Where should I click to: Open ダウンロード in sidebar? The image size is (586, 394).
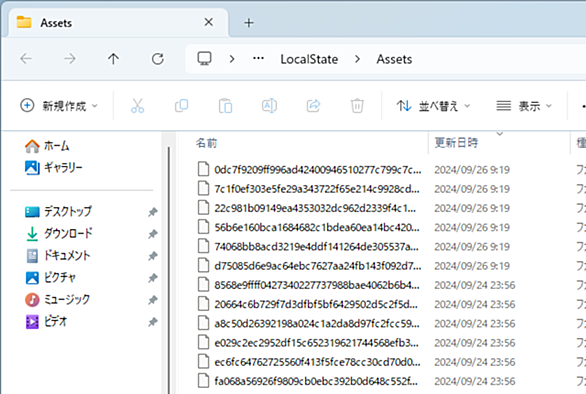click(x=59, y=234)
